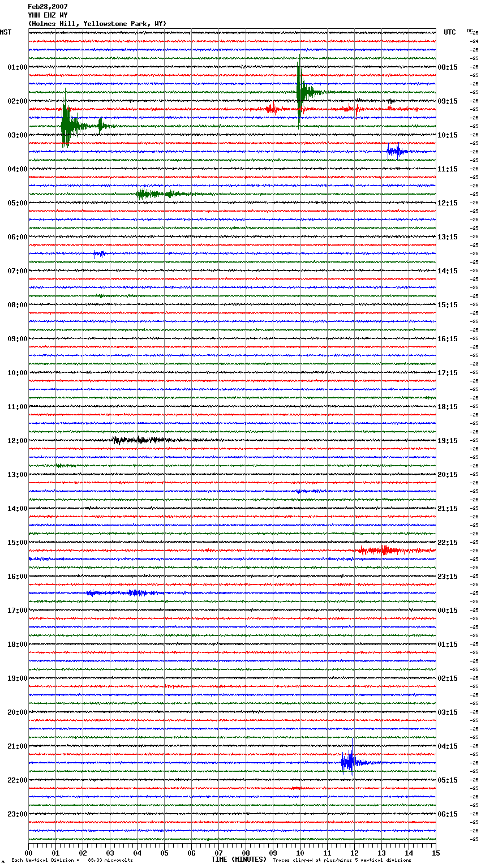Click the 17:00 MST time label
Viewport: 481px width, 868px height.
(x=18, y=611)
